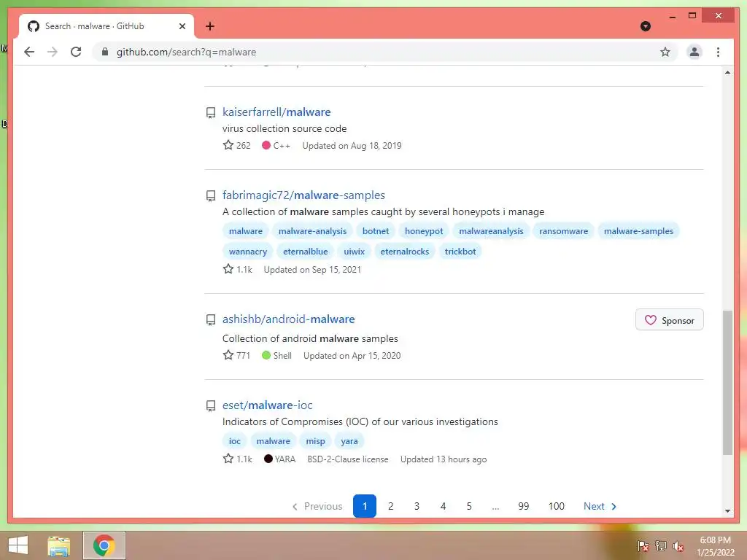Open the kaiserfarrell/malware repository
This screenshot has width=747, height=560.
point(276,112)
